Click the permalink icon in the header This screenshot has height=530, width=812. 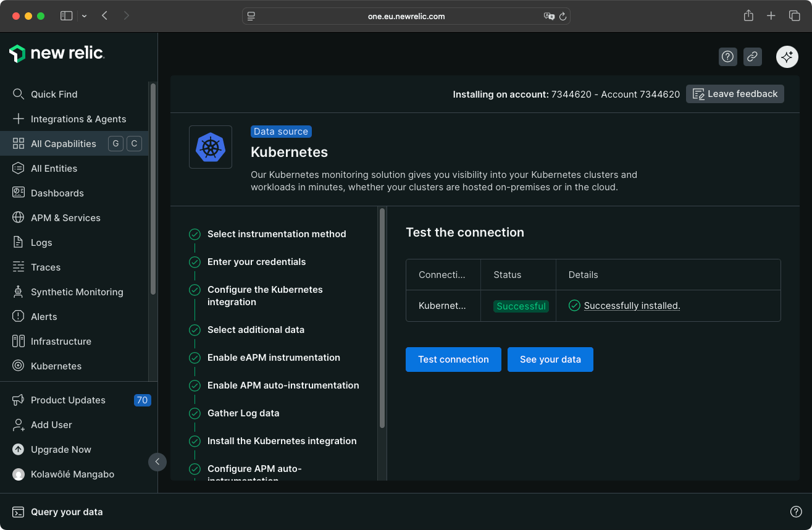[x=752, y=56]
